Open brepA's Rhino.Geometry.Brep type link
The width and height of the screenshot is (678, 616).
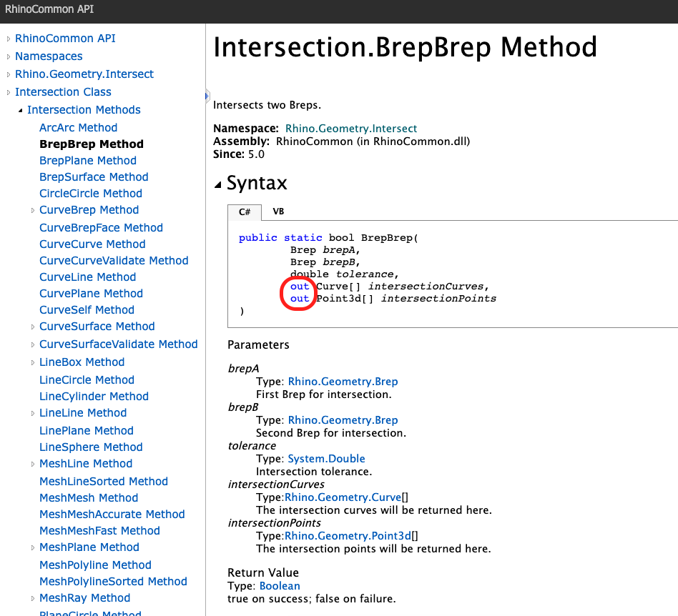343,382
